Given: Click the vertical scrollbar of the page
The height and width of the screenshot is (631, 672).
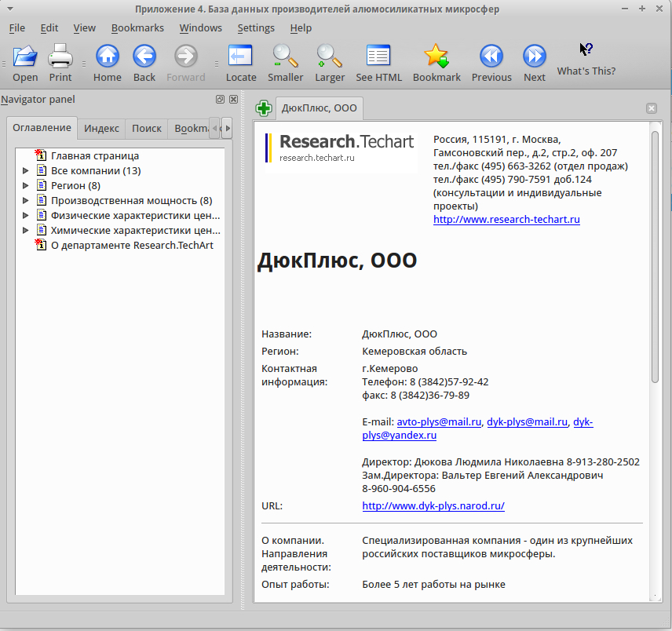Looking at the screenshot, I should tap(655, 257).
